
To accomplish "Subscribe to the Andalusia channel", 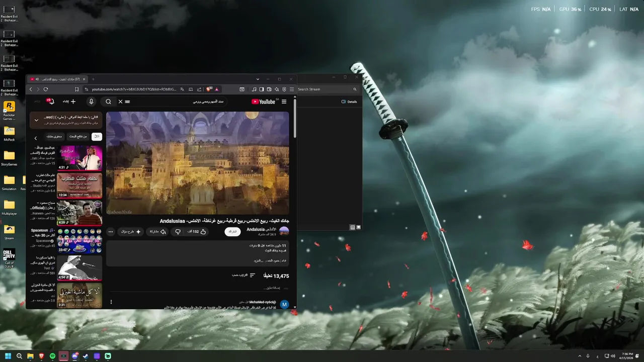I will [x=232, y=232].
